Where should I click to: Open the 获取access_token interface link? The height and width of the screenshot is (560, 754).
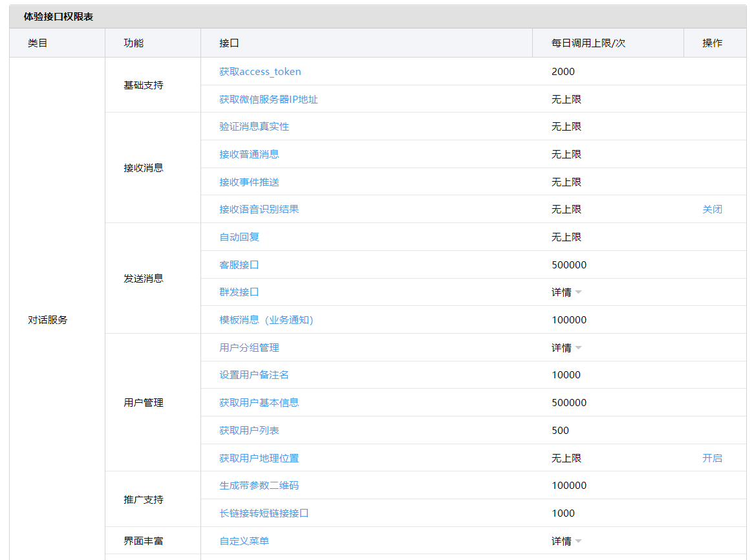tap(260, 72)
